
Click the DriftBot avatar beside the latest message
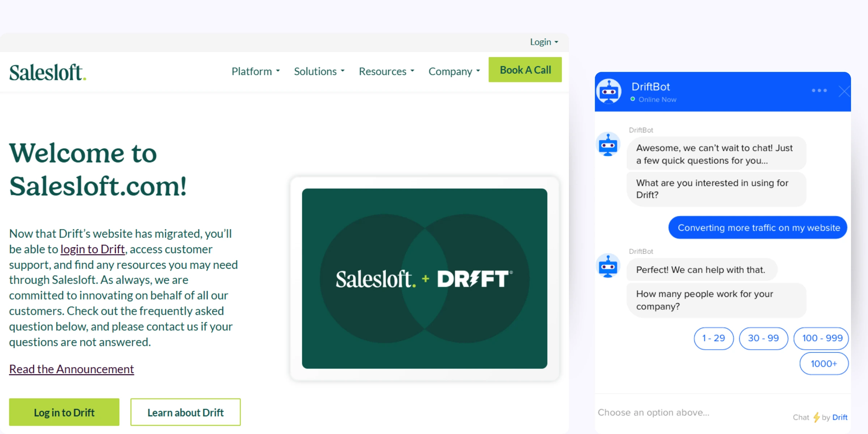coord(608,267)
